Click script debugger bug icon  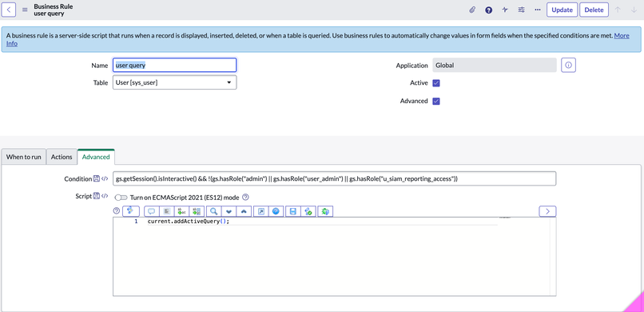pos(325,211)
